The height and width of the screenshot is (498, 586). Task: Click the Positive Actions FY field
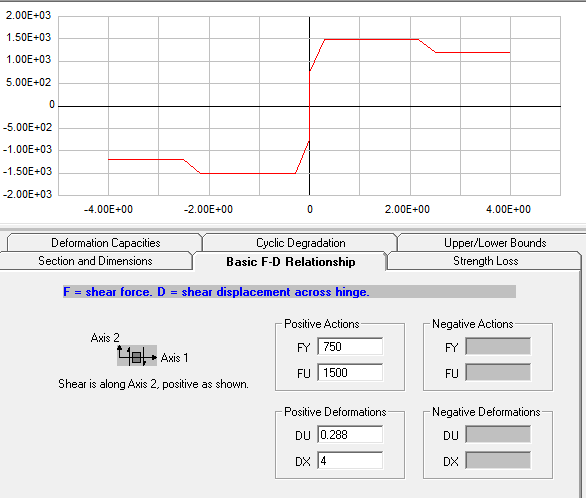[350, 347]
